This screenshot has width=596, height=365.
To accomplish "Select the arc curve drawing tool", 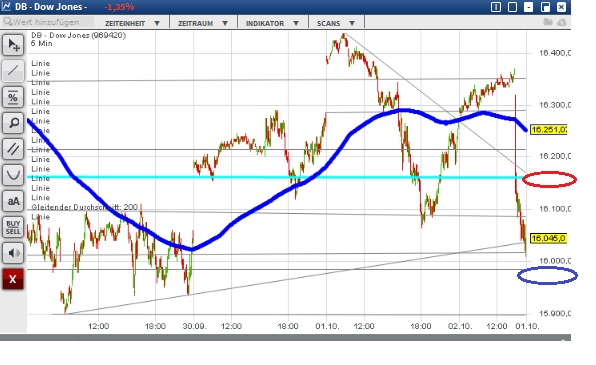I will (x=13, y=175).
